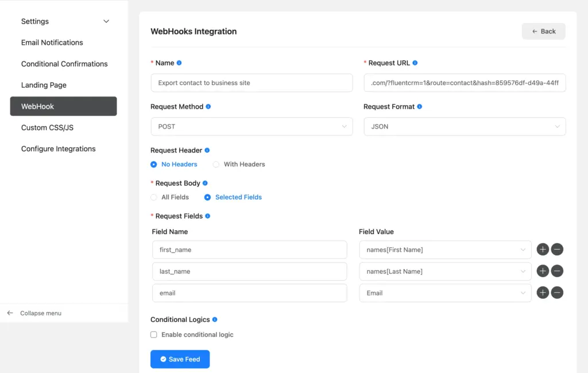Go to Landing Page settings

[44, 85]
